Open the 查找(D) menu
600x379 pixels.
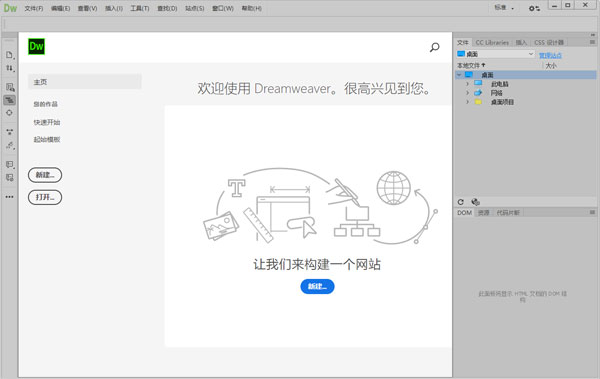[x=167, y=8]
